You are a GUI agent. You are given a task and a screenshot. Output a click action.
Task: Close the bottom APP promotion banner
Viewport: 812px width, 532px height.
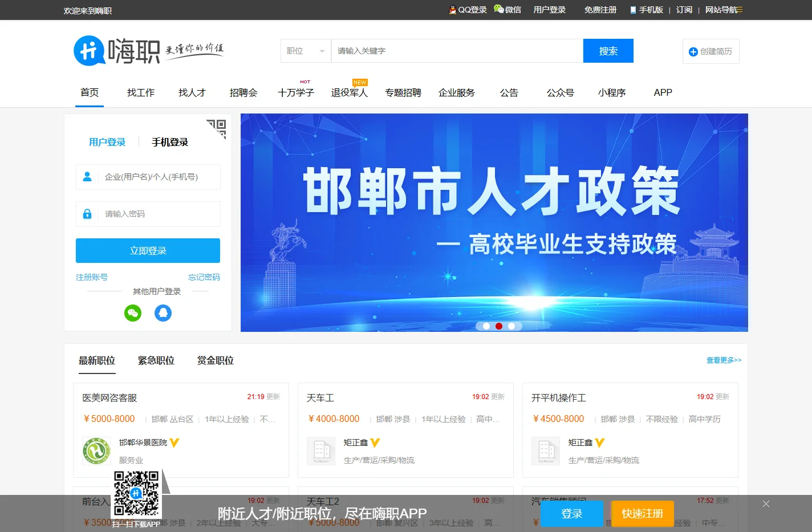tap(766, 503)
